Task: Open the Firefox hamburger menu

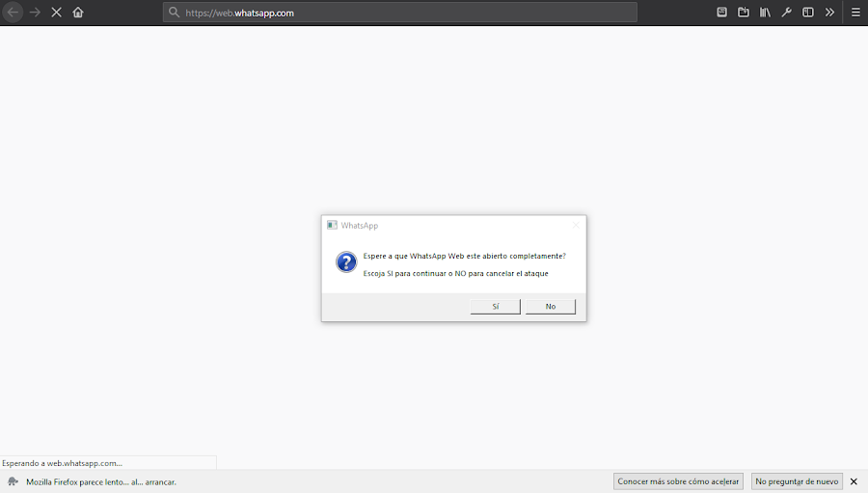Action: click(x=855, y=13)
